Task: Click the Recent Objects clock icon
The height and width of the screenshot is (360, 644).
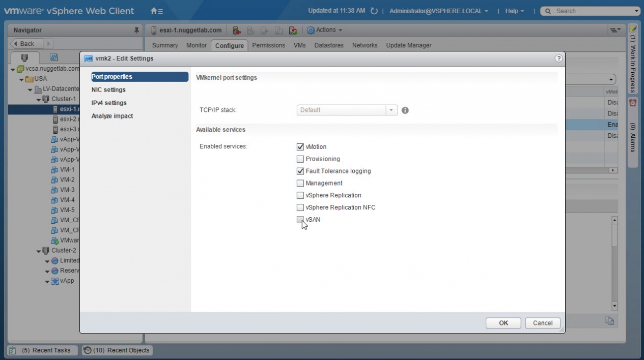Action: tap(87, 350)
